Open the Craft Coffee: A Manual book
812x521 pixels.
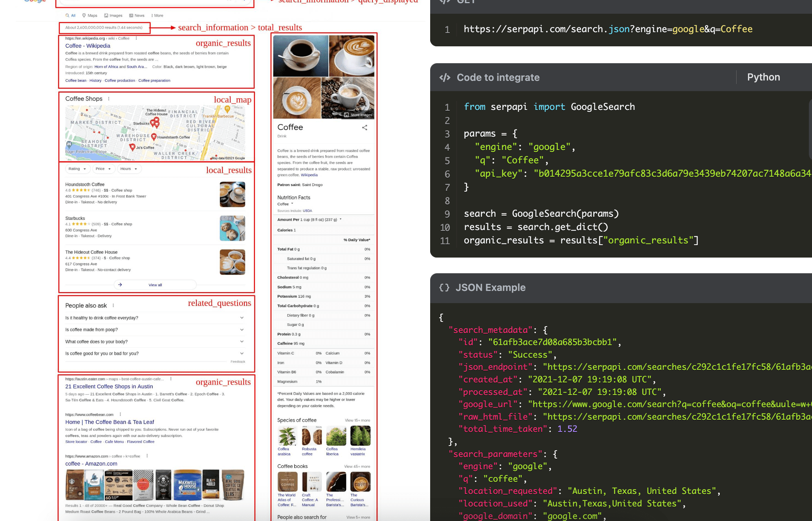click(x=312, y=482)
